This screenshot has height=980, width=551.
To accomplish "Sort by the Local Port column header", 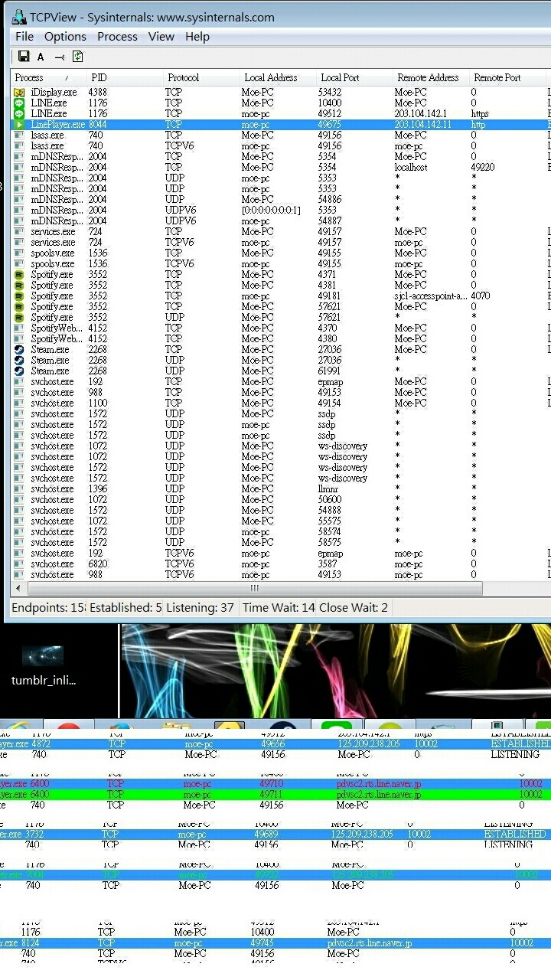I will pos(355,77).
